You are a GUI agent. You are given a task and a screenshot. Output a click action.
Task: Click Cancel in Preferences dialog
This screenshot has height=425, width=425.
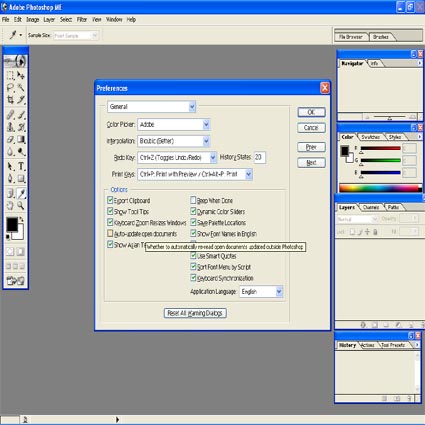pyautogui.click(x=311, y=128)
